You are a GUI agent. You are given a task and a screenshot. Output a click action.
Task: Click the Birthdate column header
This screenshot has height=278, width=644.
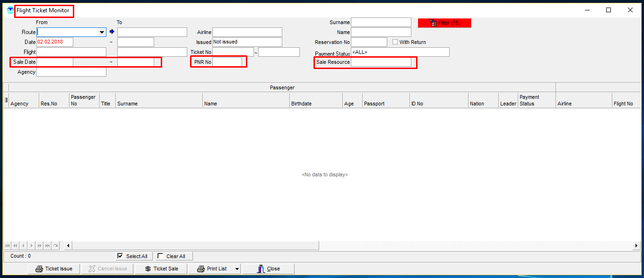click(315, 104)
